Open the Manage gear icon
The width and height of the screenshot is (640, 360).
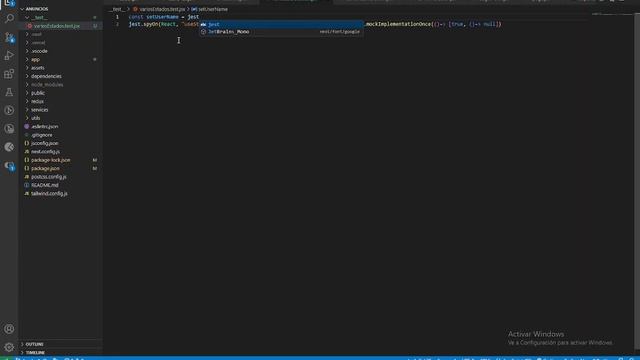(x=9, y=347)
